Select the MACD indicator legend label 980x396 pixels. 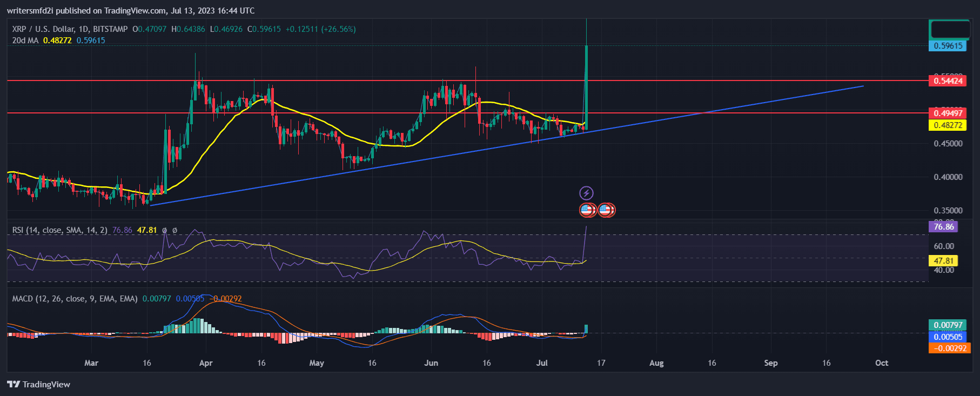coord(75,299)
